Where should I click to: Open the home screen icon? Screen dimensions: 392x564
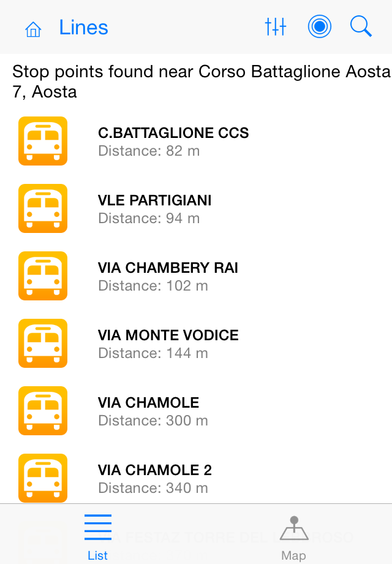(x=34, y=28)
